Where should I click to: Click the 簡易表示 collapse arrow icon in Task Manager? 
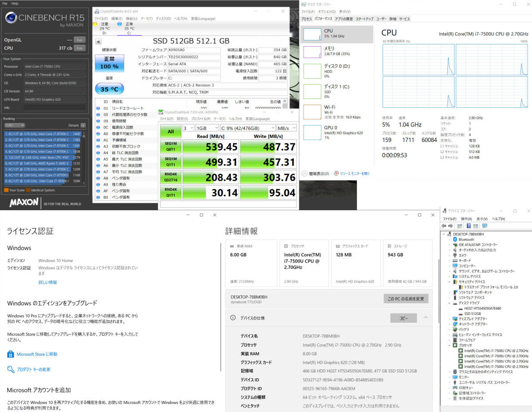point(305,173)
